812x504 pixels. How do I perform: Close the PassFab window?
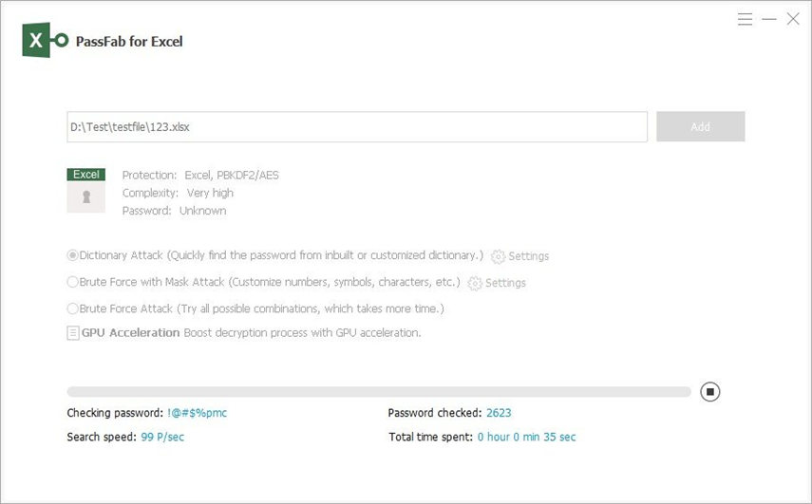pos(793,19)
